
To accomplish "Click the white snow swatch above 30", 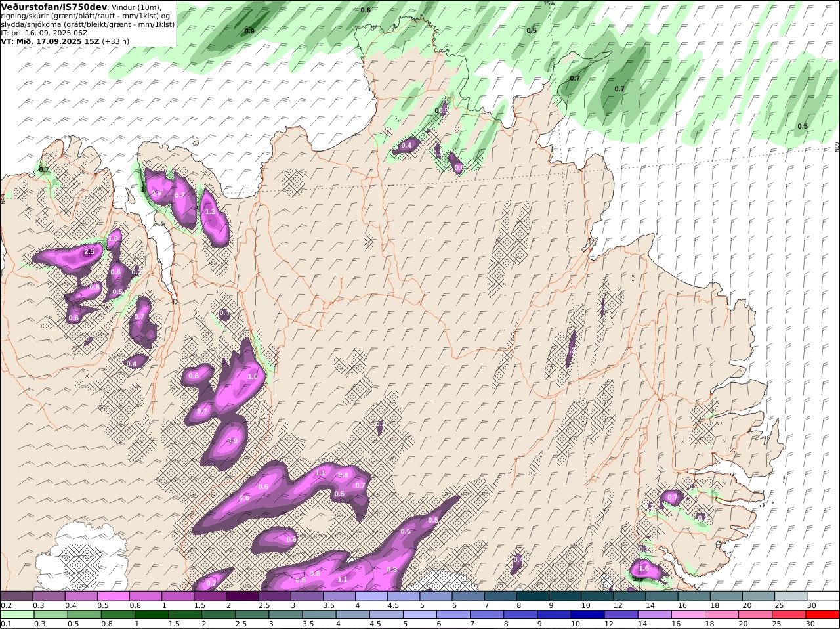I will 824,596.
